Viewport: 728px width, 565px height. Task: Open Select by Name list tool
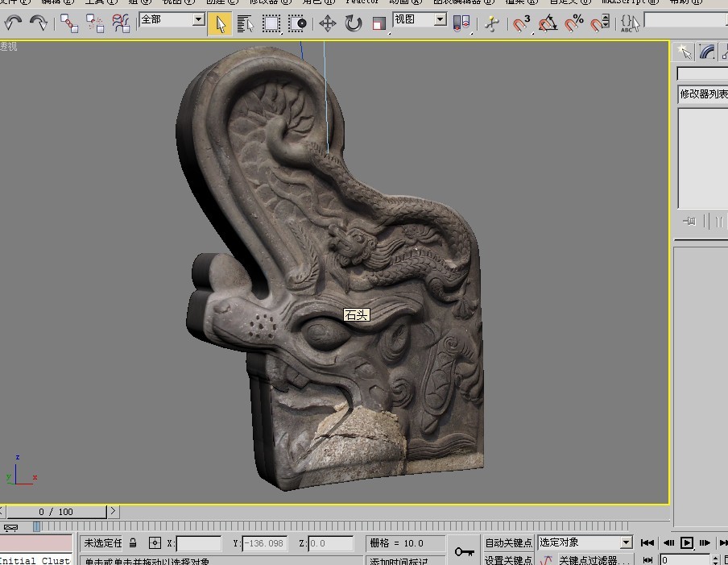(x=246, y=23)
